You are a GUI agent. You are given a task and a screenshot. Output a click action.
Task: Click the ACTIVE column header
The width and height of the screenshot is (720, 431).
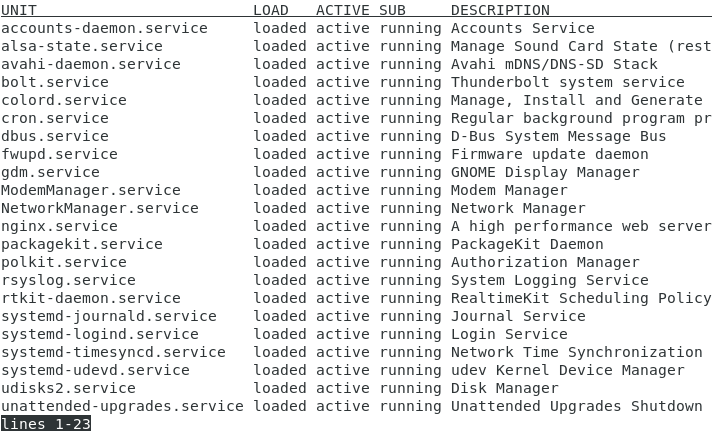[x=343, y=10]
